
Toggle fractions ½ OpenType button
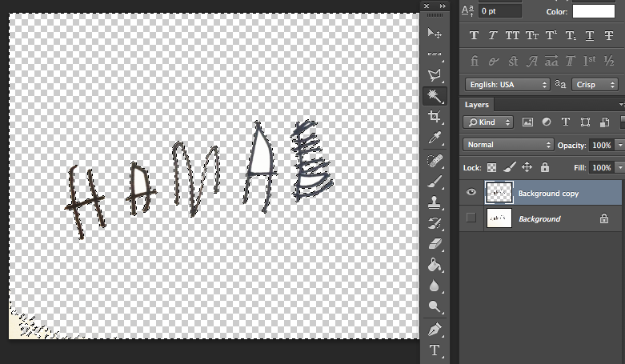click(x=609, y=61)
